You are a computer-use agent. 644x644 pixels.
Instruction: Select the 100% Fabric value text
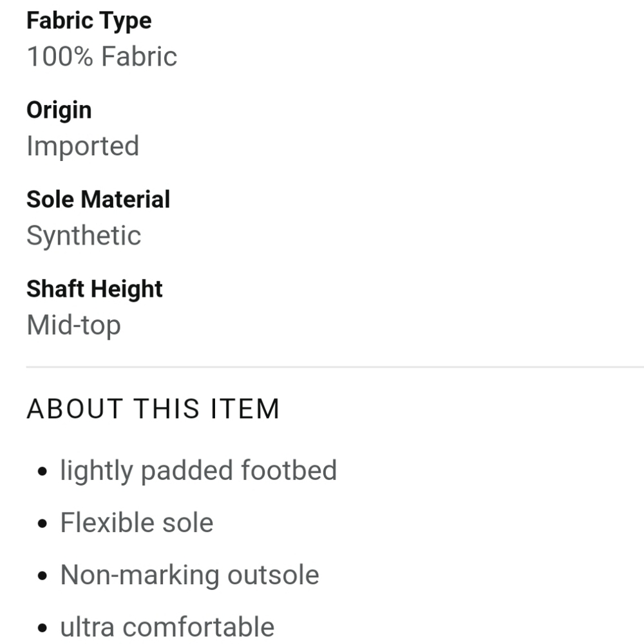pyautogui.click(x=102, y=56)
